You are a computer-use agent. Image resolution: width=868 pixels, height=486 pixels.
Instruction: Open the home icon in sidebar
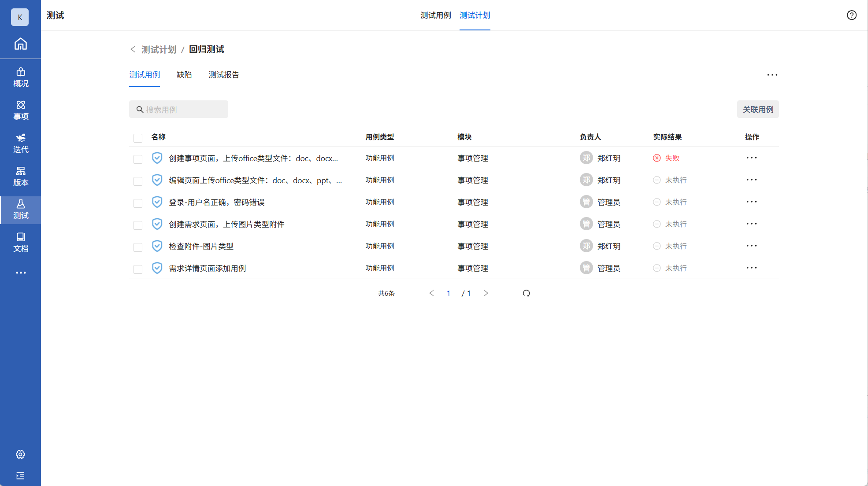[20, 44]
